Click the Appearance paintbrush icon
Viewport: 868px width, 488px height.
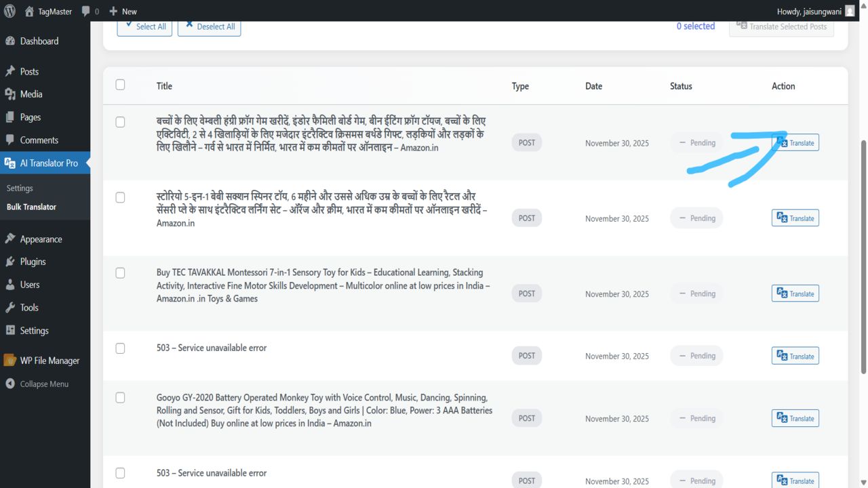tap(10, 239)
